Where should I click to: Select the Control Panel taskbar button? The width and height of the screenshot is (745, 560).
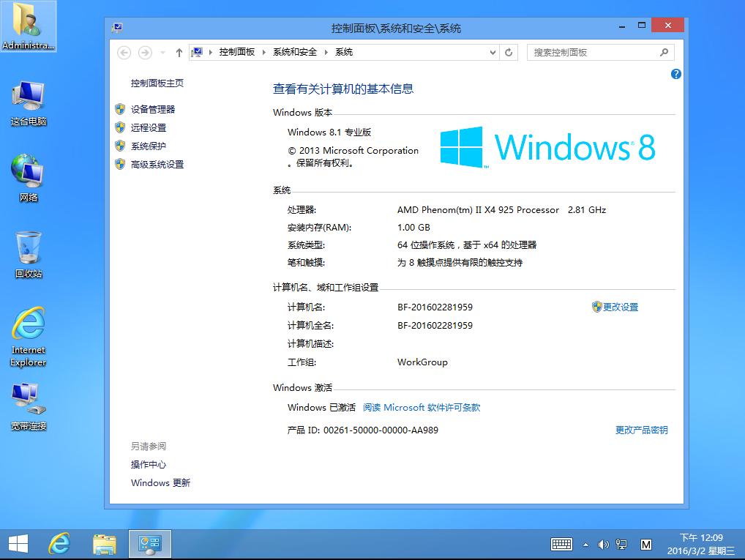click(x=150, y=544)
